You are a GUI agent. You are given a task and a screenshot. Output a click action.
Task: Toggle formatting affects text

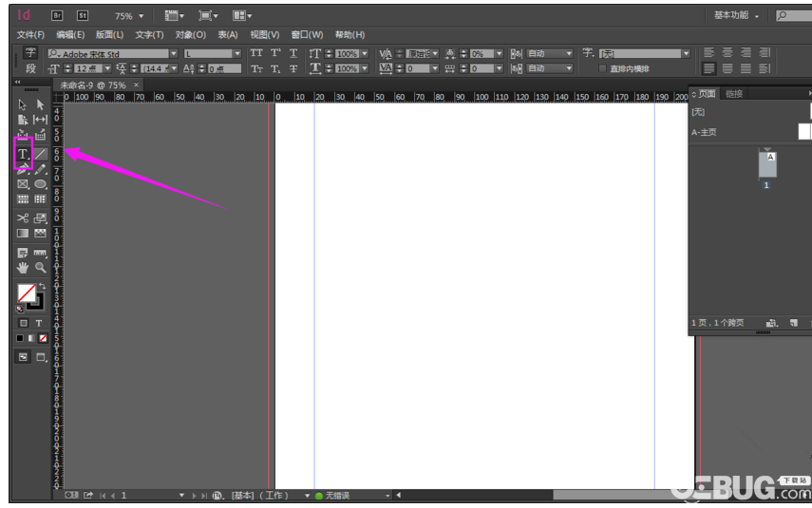coord(39,323)
